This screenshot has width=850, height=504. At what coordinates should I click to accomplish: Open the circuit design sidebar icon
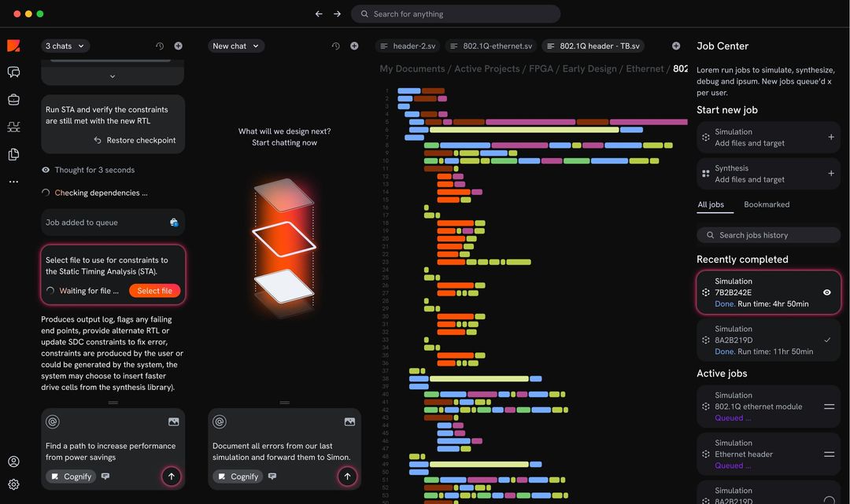pyautogui.click(x=13, y=127)
